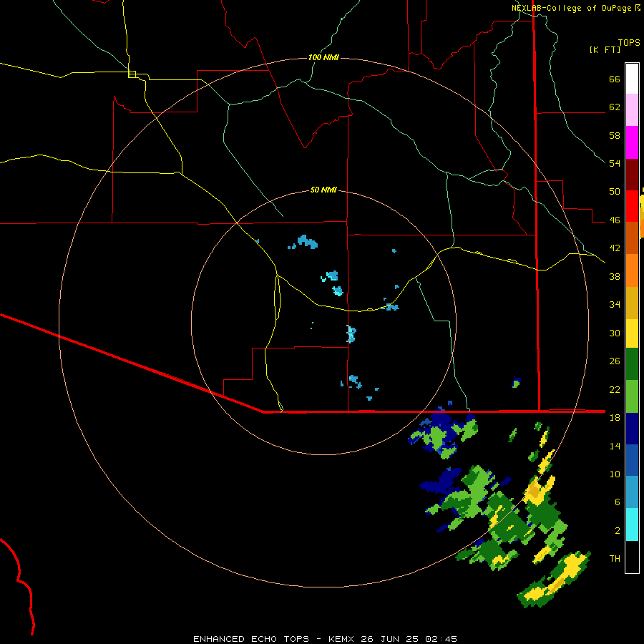The width and height of the screenshot is (644, 644).
Task: Click the legend value "54"
Action: click(x=615, y=163)
